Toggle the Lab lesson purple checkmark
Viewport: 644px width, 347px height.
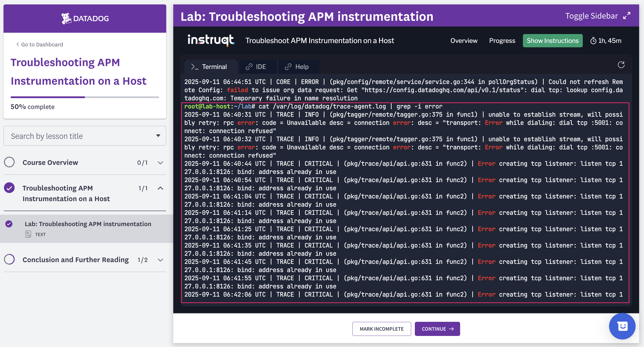point(9,224)
